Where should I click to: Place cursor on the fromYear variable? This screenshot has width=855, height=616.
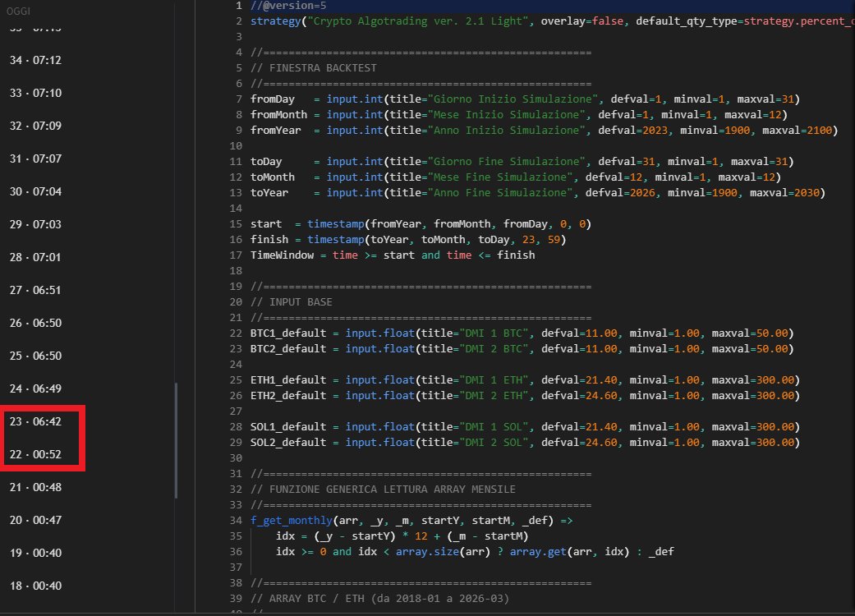pyautogui.click(x=275, y=130)
